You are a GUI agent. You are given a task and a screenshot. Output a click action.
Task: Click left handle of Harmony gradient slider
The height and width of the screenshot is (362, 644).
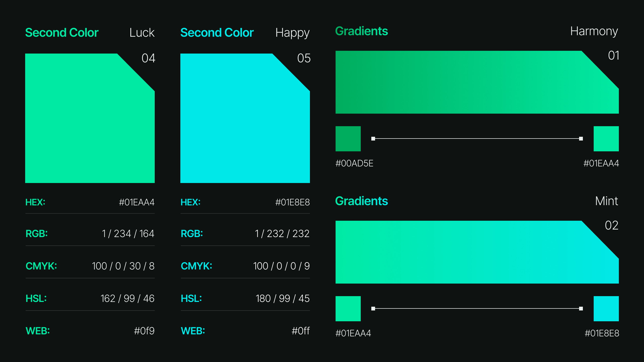tap(373, 139)
